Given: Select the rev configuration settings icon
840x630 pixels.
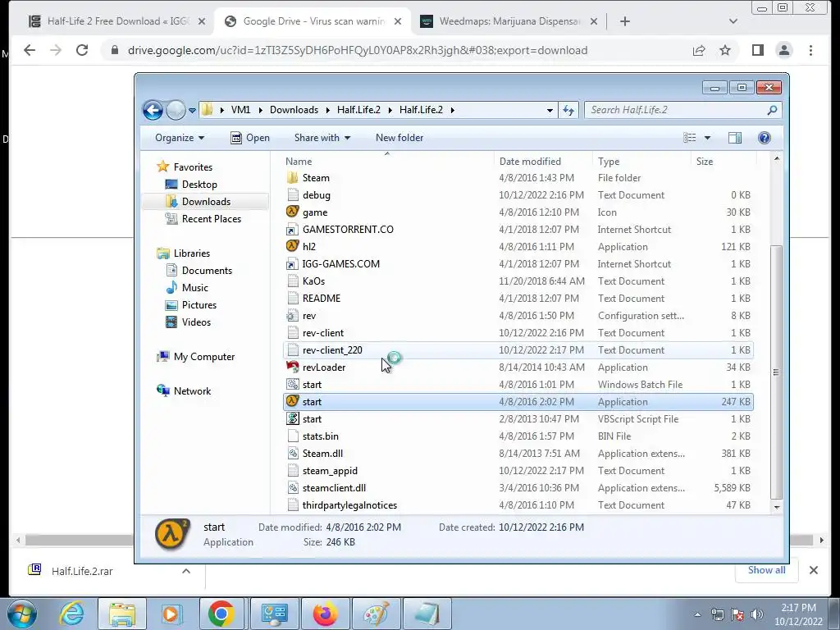Looking at the screenshot, I should (x=293, y=316).
